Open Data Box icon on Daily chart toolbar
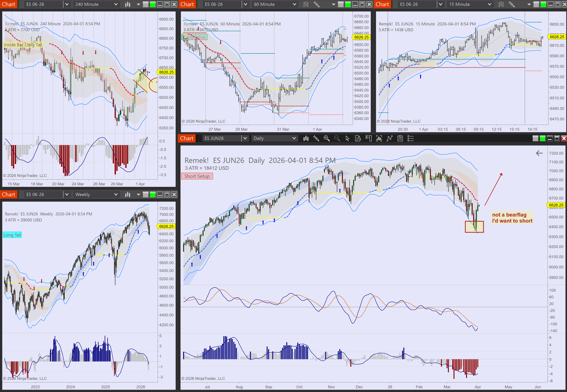Screen dimensions: 567x392 [x=358, y=138]
